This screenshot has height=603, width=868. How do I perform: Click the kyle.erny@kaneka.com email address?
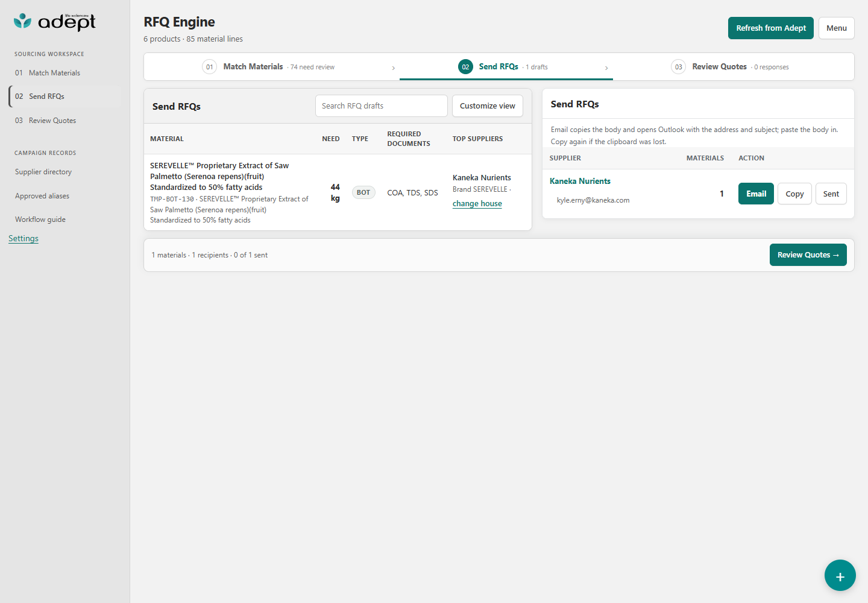(593, 200)
